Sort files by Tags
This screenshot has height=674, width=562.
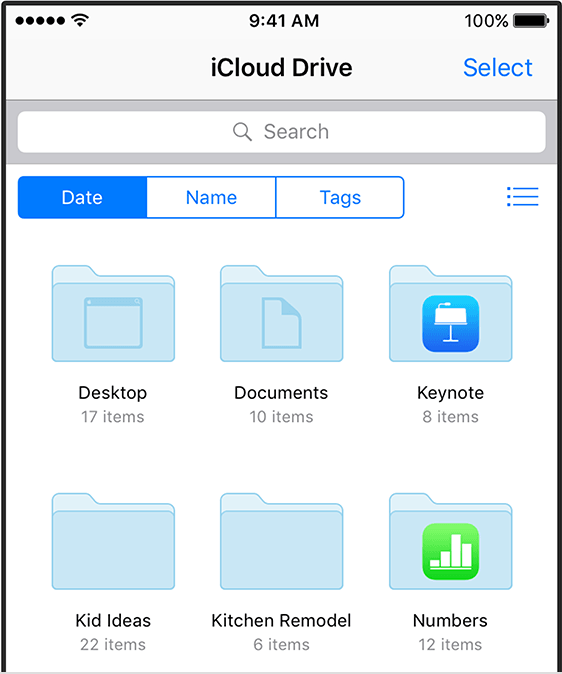pos(340,197)
